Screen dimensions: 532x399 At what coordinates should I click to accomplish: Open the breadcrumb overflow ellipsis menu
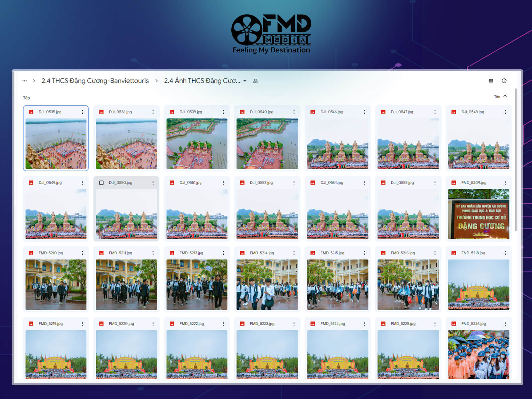pyautogui.click(x=24, y=80)
